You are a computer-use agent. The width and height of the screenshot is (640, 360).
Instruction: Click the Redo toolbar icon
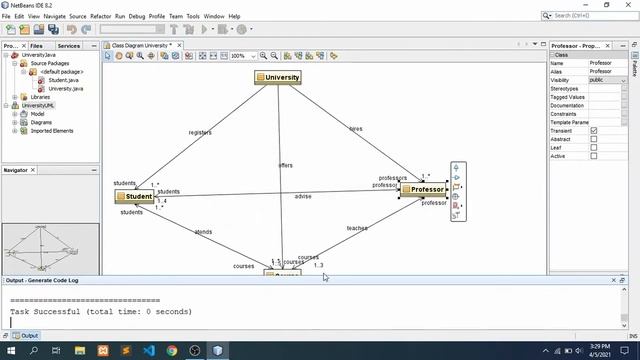click(x=86, y=29)
